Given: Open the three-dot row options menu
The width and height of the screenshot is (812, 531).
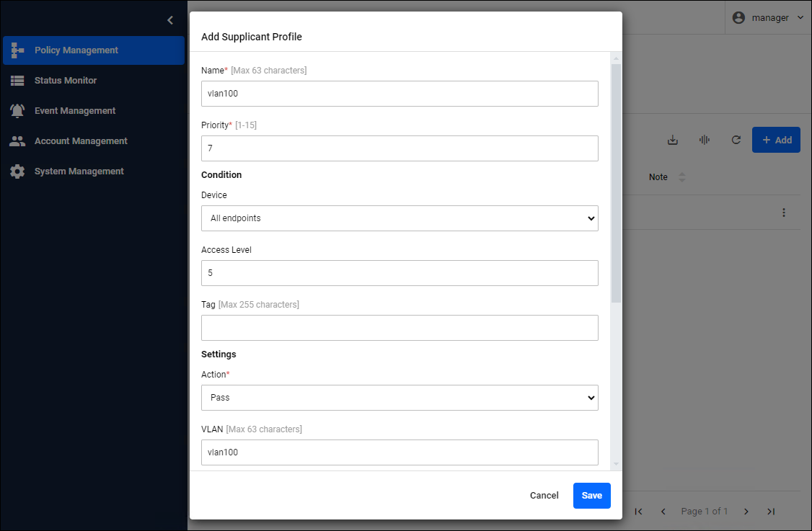Looking at the screenshot, I should (784, 213).
